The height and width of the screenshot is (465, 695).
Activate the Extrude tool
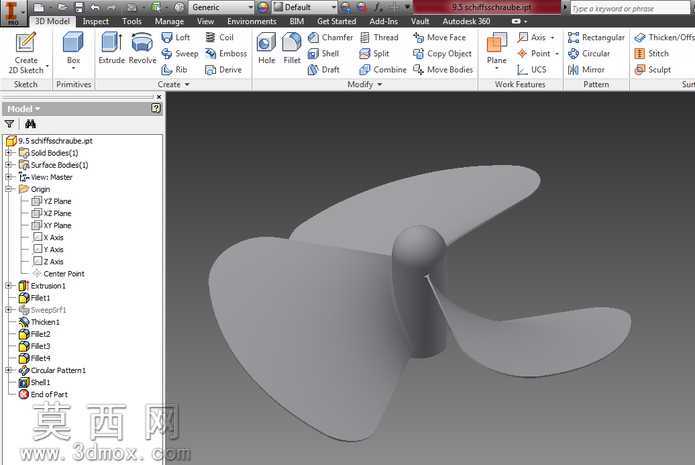coord(112,48)
